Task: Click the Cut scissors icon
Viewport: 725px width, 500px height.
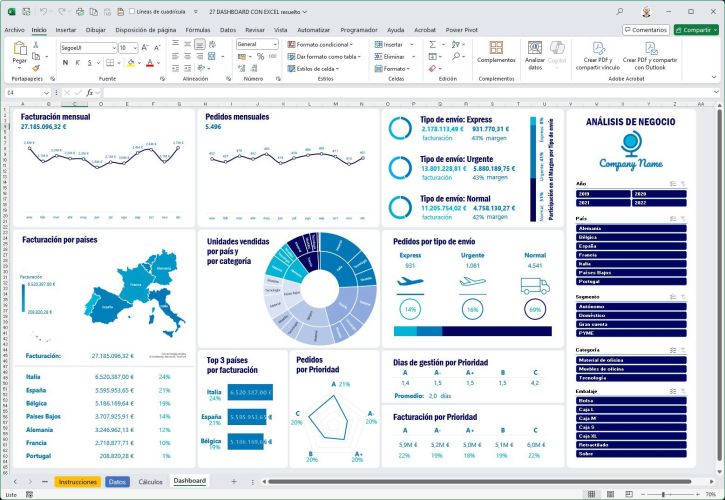Action: pos(36,45)
